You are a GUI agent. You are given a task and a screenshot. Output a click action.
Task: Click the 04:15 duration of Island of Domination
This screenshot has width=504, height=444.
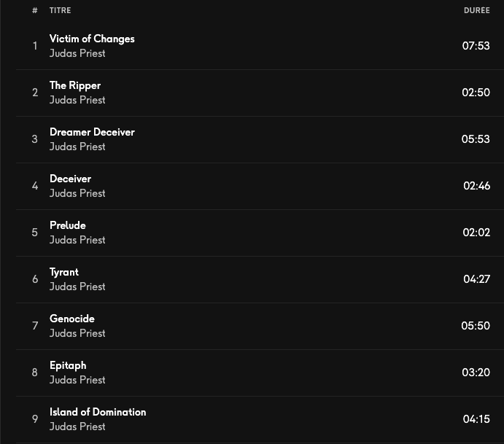coord(476,419)
